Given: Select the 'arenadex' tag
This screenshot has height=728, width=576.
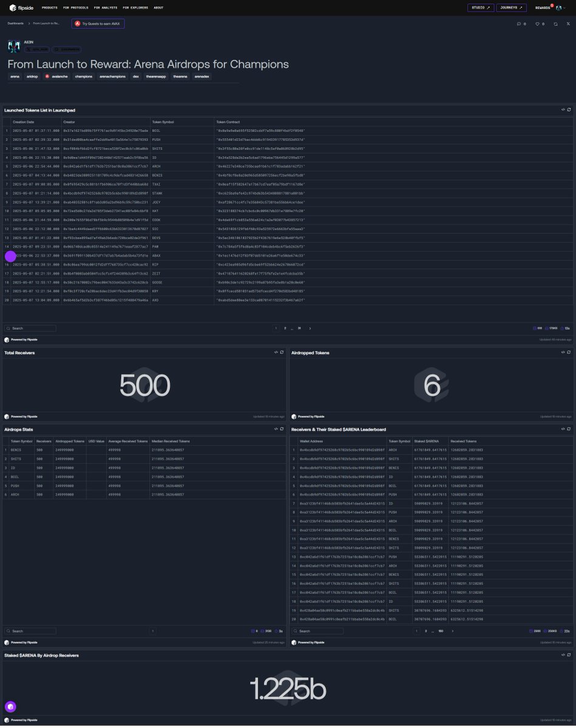Looking at the screenshot, I should 202,76.
